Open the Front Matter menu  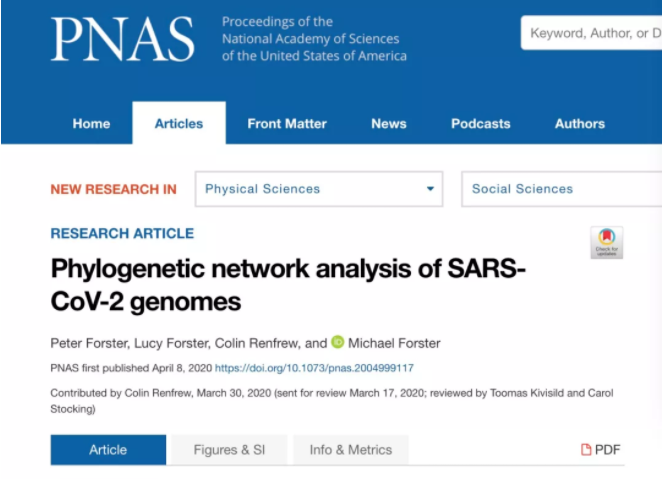click(x=287, y=124)
